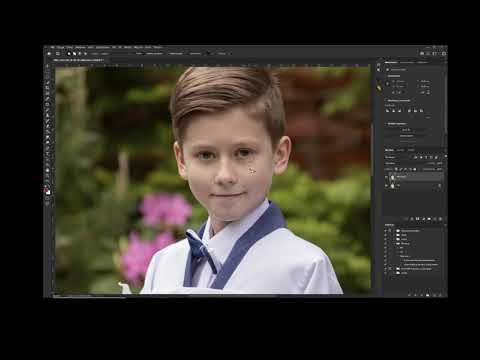This screenshot has height=360, width=480.
Task: Align bottom edges in Properties panel
Action: coord(421,110)
